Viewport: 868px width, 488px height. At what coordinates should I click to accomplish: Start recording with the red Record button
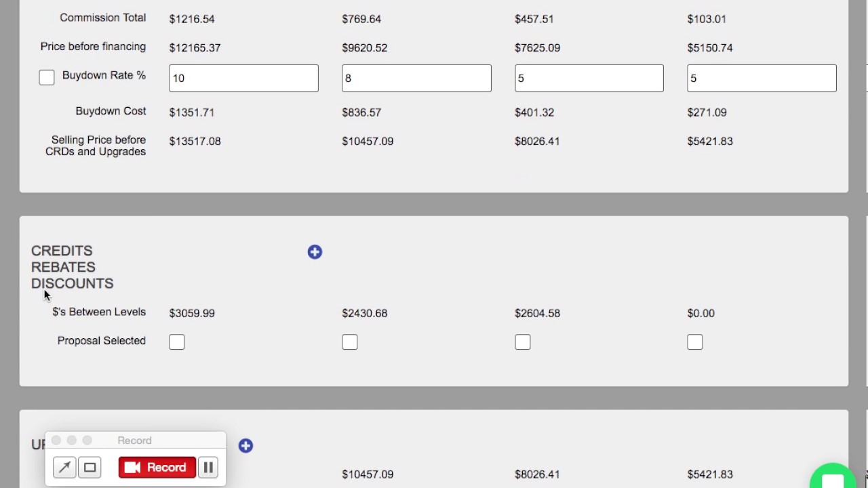coord(157,468)
